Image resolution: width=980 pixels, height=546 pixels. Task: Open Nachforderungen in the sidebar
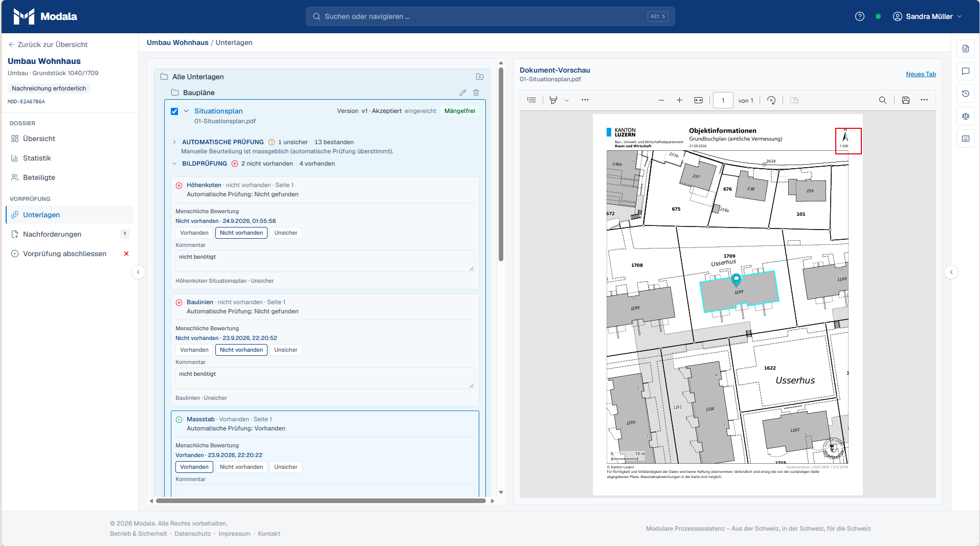point(70,234)
